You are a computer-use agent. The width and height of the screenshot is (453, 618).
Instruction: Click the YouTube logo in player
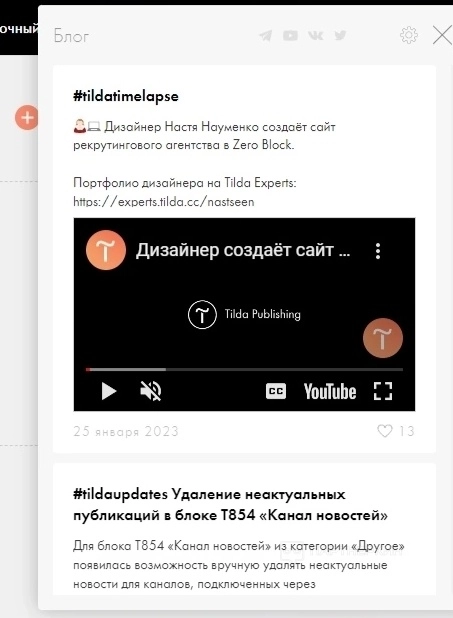tap(330, 391)
